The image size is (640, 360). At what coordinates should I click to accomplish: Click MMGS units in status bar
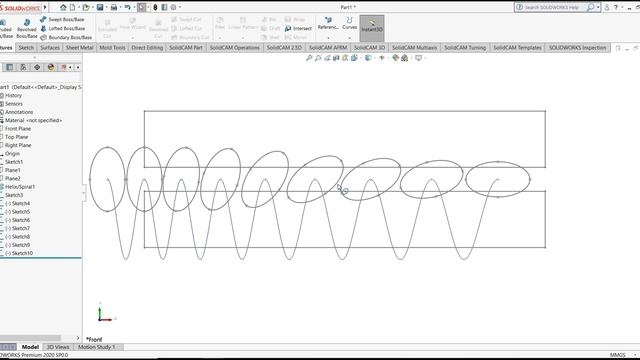click(x=618, y=355)
